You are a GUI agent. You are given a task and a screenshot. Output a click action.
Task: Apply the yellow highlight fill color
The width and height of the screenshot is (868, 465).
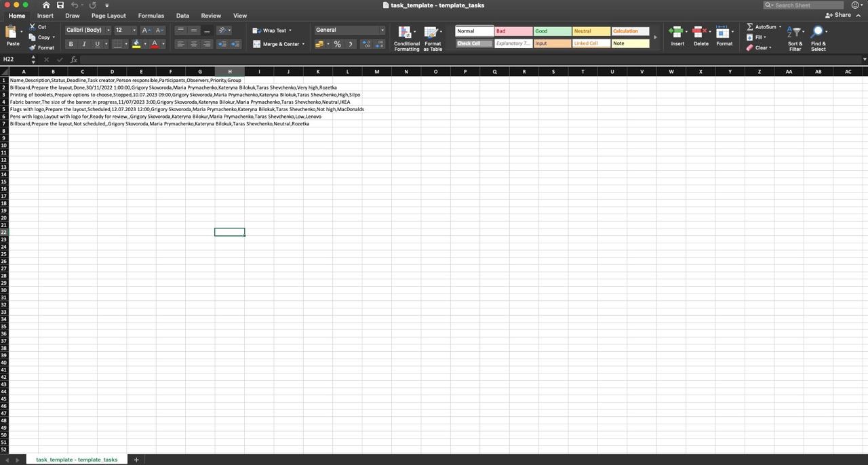[x=136, y=44]
